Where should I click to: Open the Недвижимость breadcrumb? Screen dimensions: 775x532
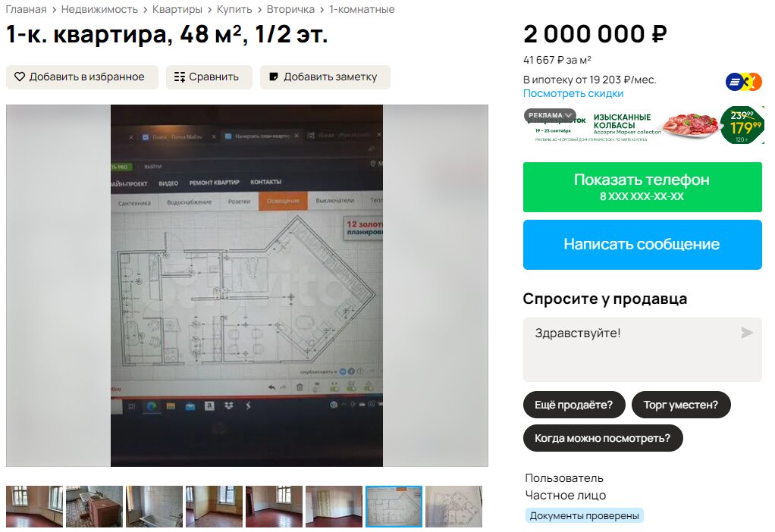click(x=99, y=9)
